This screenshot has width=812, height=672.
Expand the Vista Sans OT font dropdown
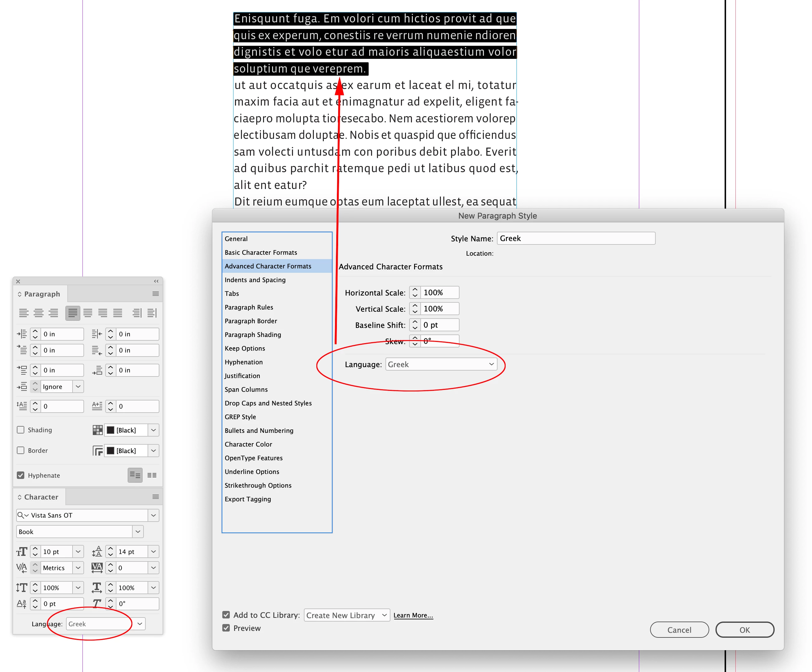pyautogui.click(x=153, y=515)
